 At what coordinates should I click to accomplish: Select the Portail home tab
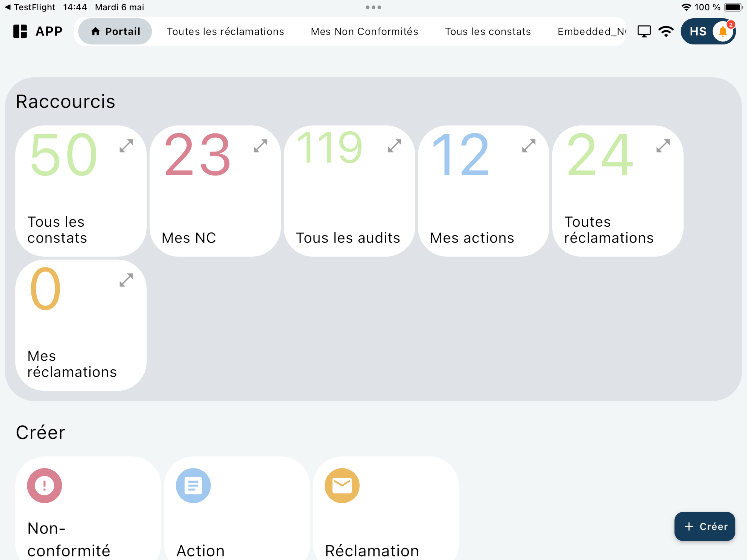115,31
